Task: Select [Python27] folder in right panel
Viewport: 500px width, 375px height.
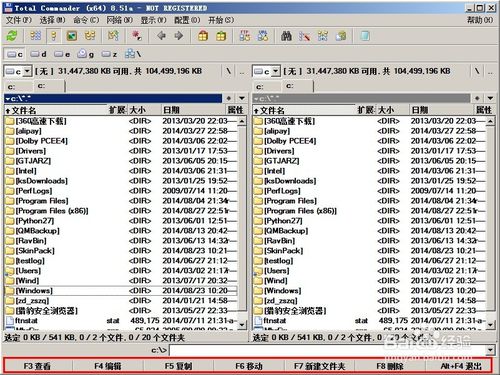Action: 369,221
